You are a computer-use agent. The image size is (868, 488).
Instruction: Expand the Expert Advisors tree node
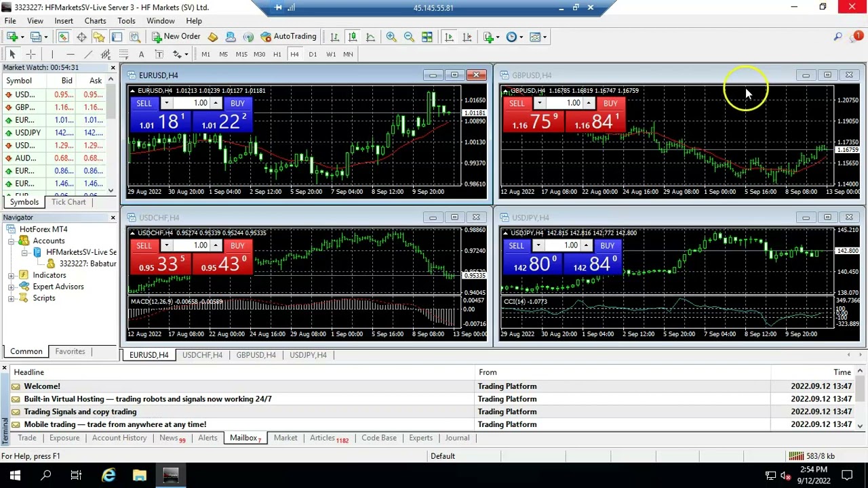(x=11, y=287)
